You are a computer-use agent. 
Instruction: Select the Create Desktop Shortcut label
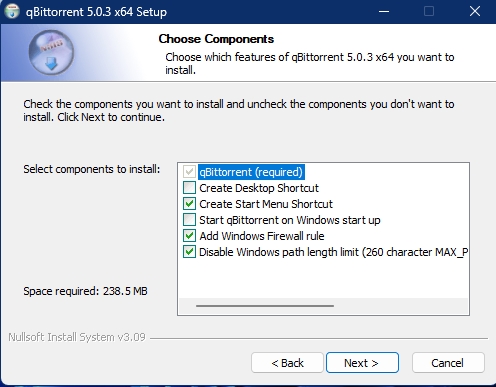[x=259, y=188]
